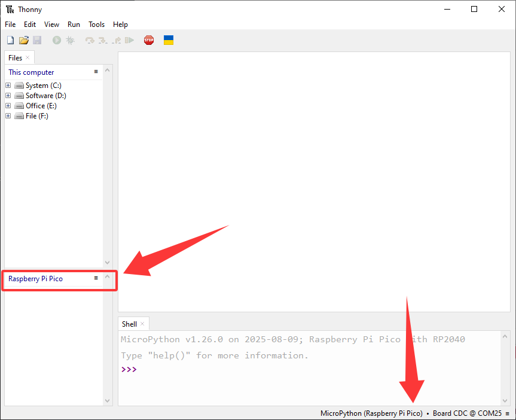Image resolution: width=516 pixels, height=420 pixels.
Task: Click the Shell scrollbar up arrow
Action: (x=505, y=336)
